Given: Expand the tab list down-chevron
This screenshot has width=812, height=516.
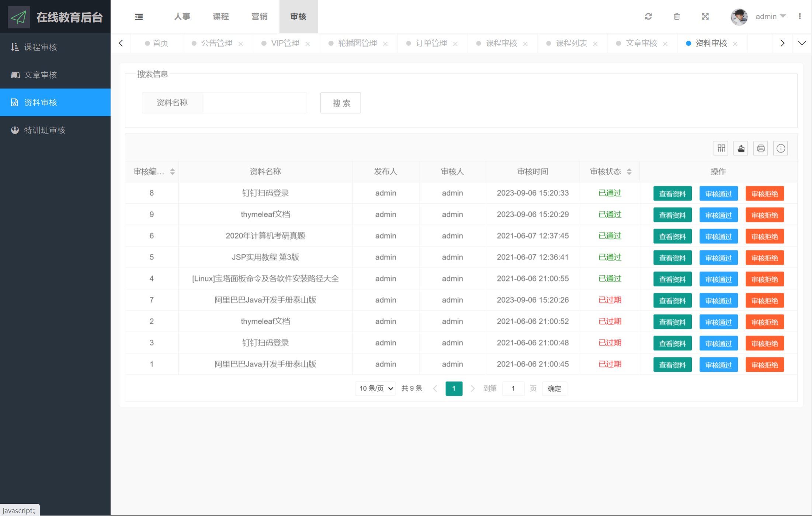Looking at the screenshot, I should point(802,43).
